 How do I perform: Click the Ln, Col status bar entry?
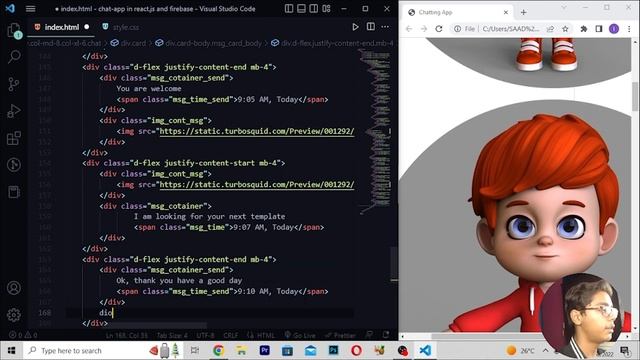(127, 336)
